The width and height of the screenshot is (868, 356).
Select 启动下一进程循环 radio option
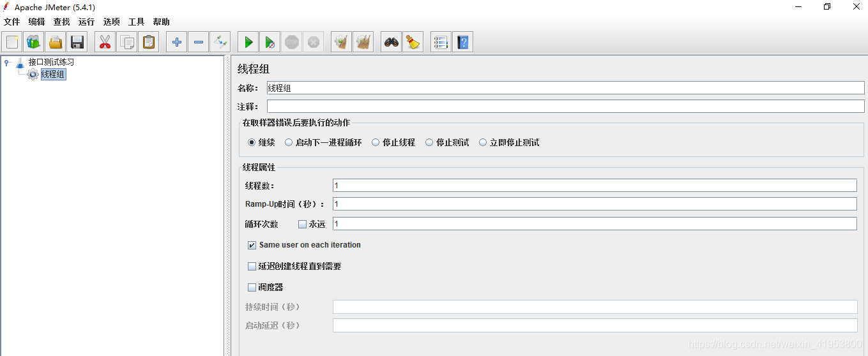pos(289,142)
